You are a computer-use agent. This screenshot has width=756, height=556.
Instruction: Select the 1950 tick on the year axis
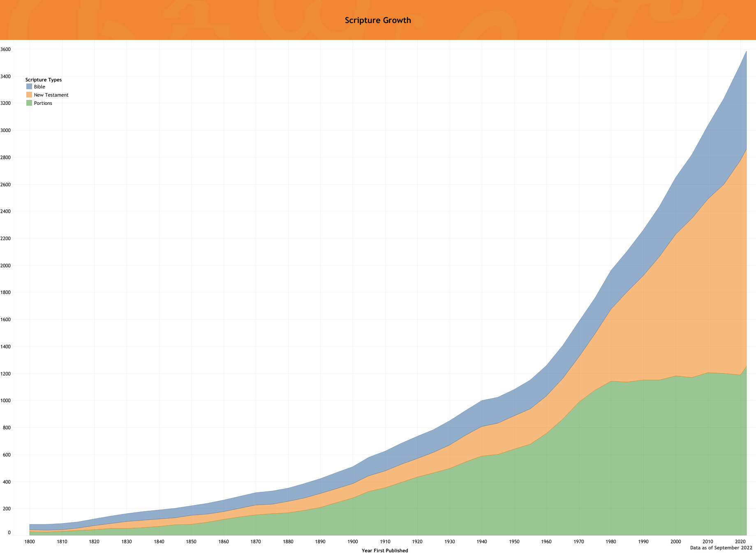tap(514, 542)
